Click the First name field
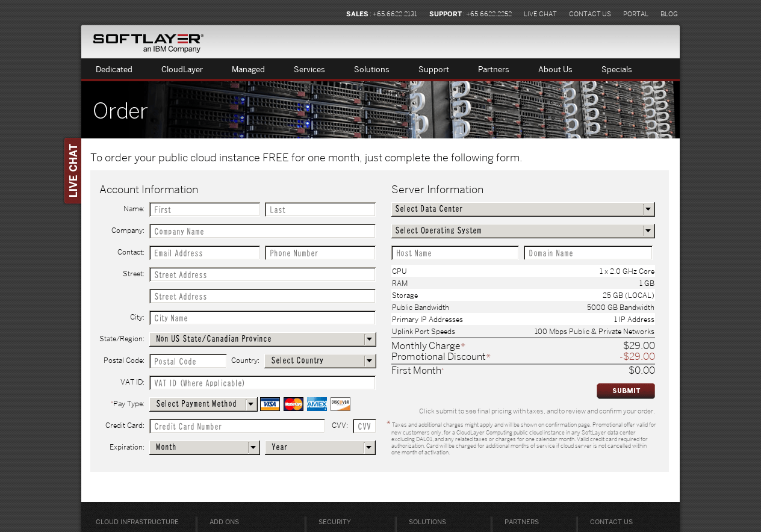 coord(205,209)
